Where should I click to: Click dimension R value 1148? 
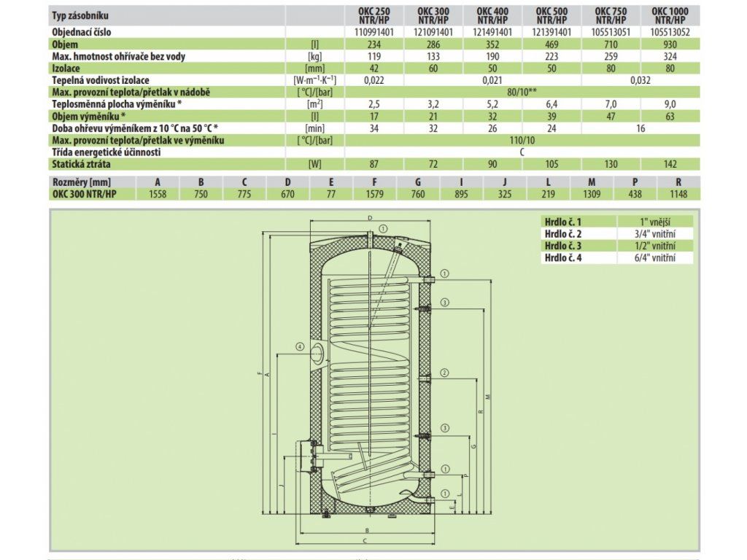coord(678,194)
